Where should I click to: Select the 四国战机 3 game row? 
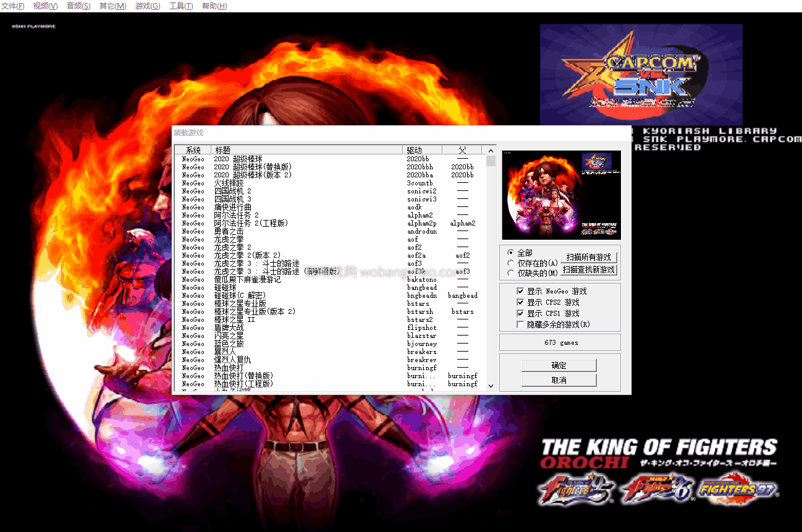[329, 199]
